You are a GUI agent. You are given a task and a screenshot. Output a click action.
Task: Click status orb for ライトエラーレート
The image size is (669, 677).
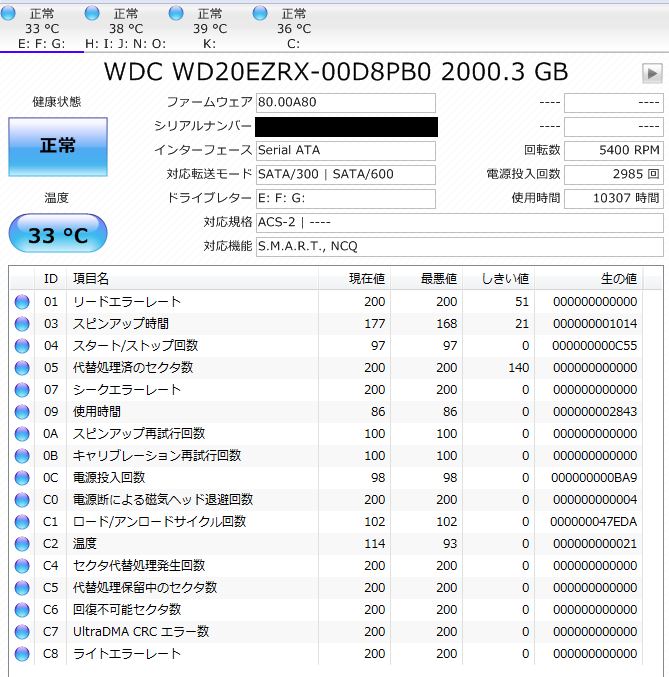pyautogui.click(x=22, y=654)
